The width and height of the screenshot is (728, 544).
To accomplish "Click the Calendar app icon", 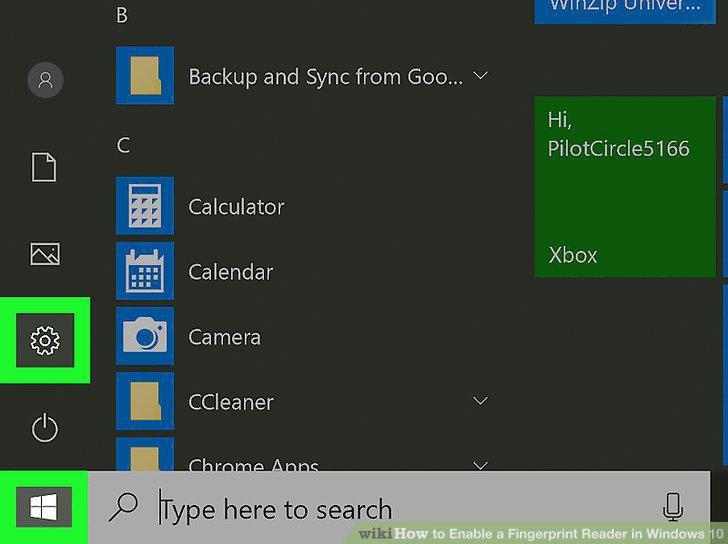I will [145, 271].
